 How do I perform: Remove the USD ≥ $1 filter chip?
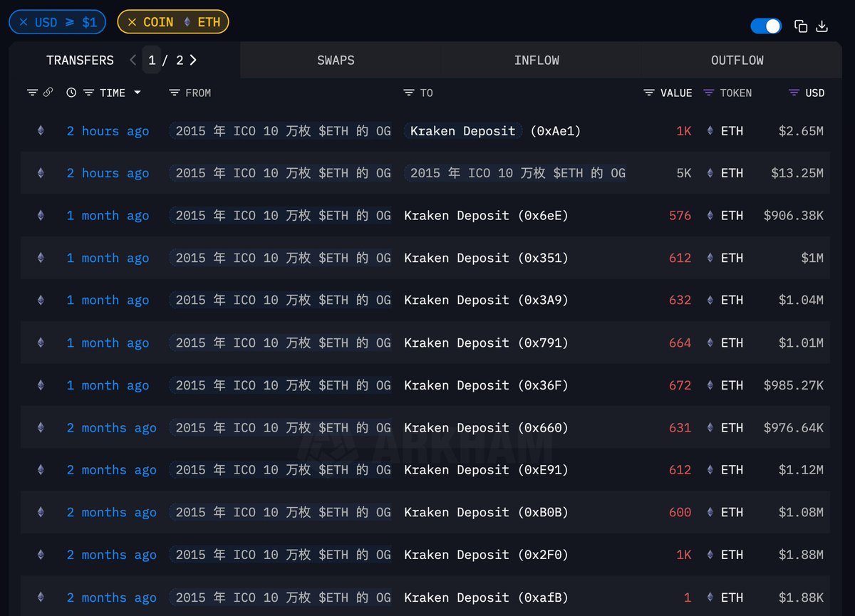point(24,22)
